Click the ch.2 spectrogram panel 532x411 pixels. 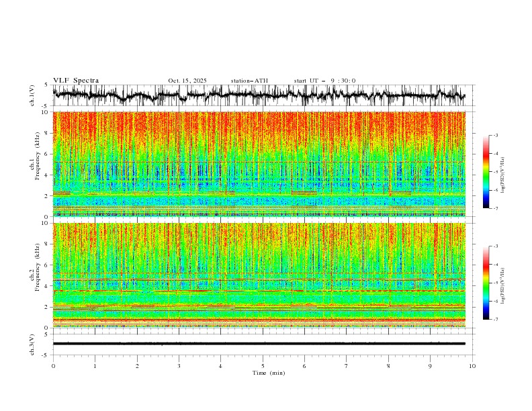(259, 275)
